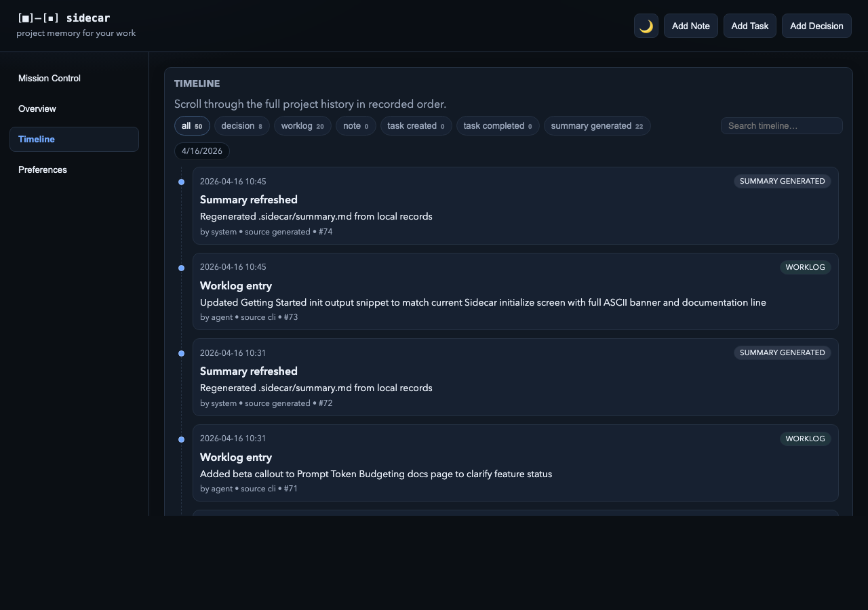Click the '2026-04-16 10:31' timestamp on entry #71

click(233, 439)
